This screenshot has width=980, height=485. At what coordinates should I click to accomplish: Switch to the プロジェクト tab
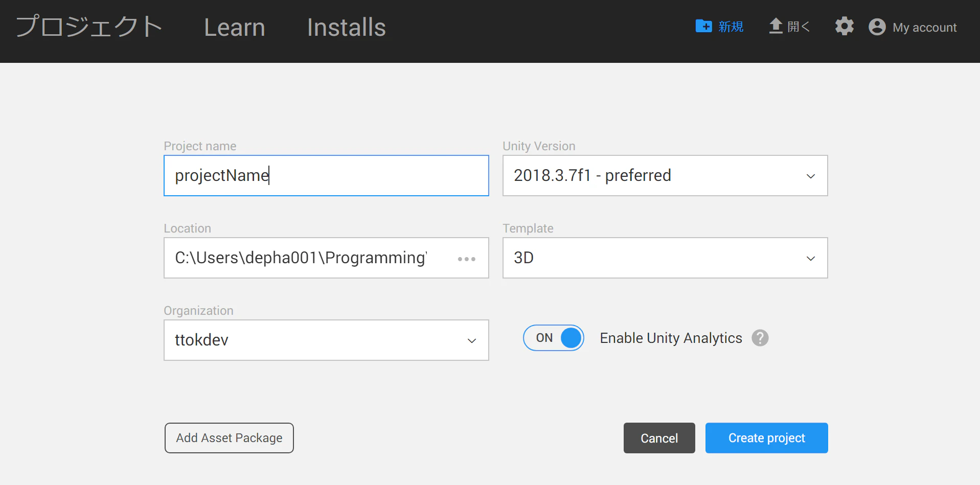(89, 27)
